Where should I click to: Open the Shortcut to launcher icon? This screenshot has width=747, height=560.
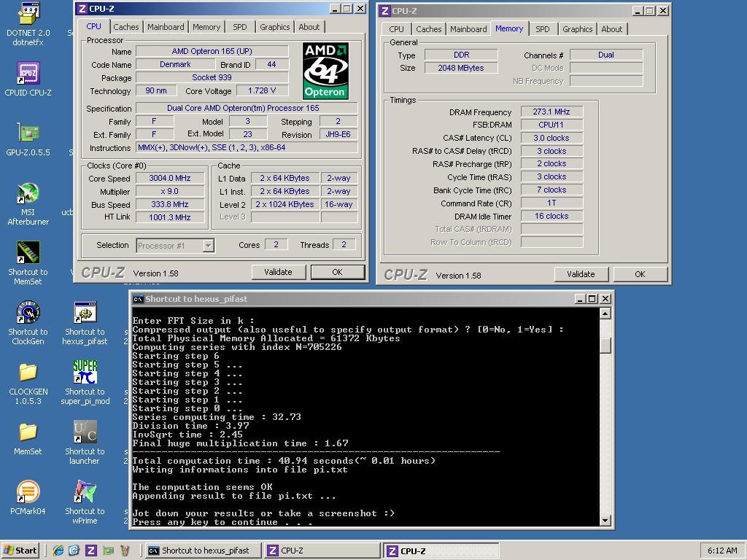pyautogui.click(x=85, y=443)
